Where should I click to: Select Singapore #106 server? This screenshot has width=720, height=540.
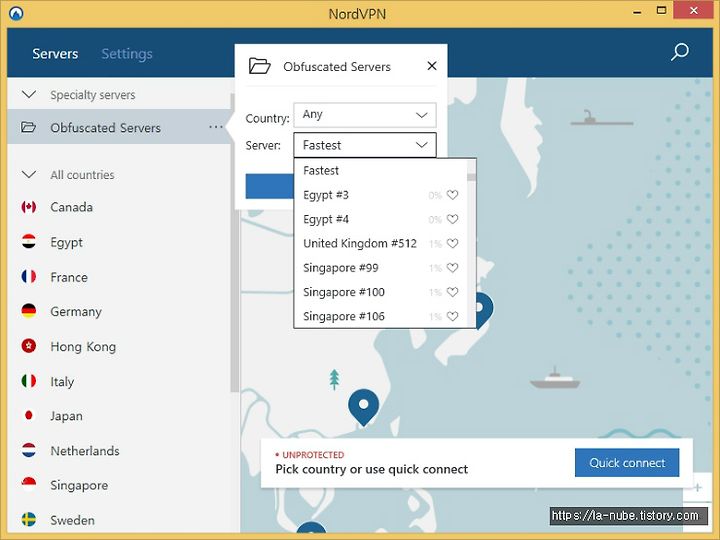pos(380,316)
